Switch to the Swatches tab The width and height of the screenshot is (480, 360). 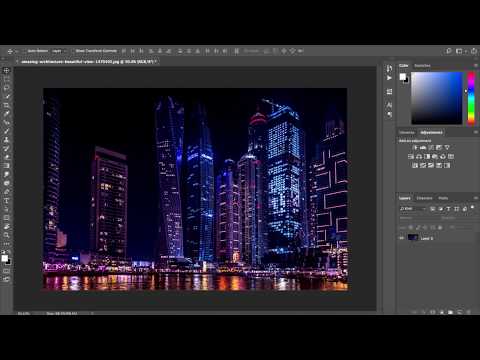pos(422,66)
